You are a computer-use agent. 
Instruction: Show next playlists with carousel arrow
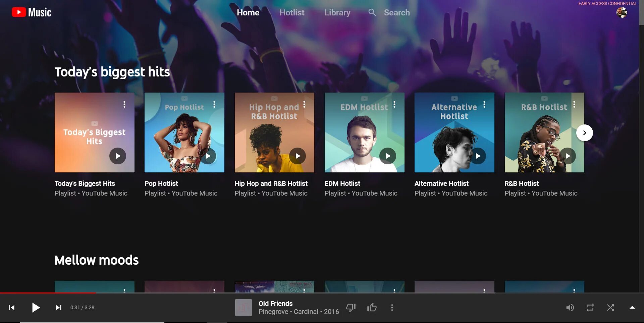585,133
